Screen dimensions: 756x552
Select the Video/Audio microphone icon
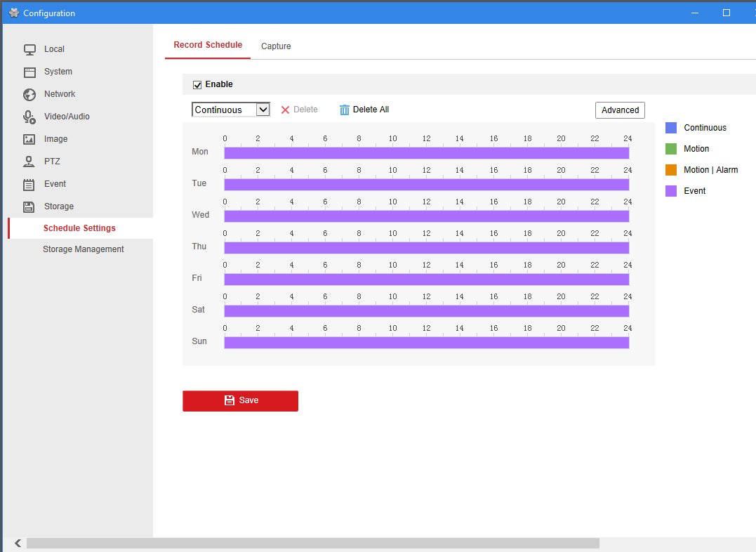29,117
